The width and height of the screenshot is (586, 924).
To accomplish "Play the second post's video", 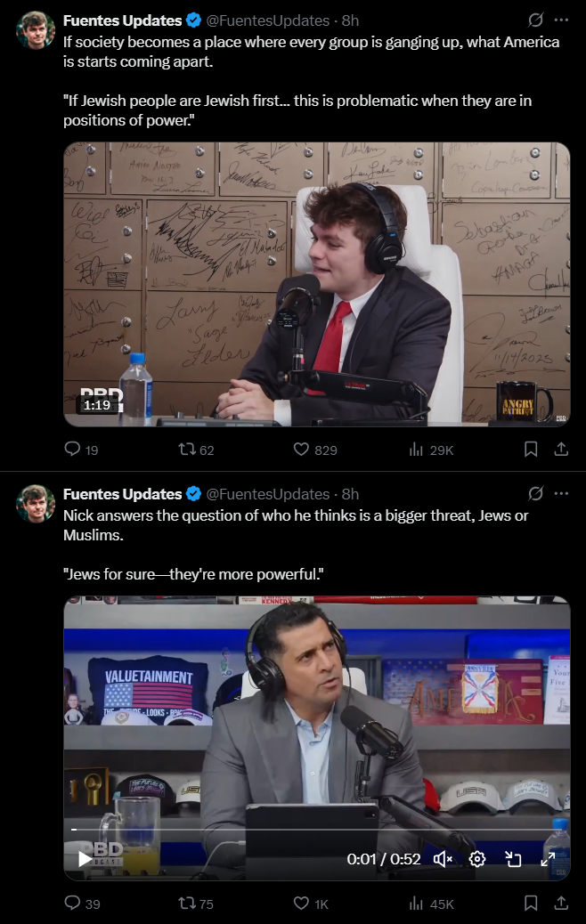I will (x=85, y=859).
